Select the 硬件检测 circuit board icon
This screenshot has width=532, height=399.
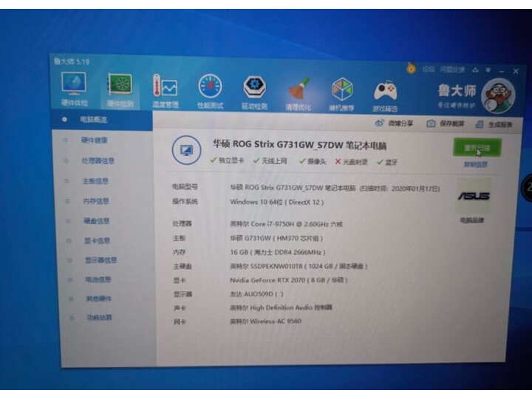coord(120,85)
